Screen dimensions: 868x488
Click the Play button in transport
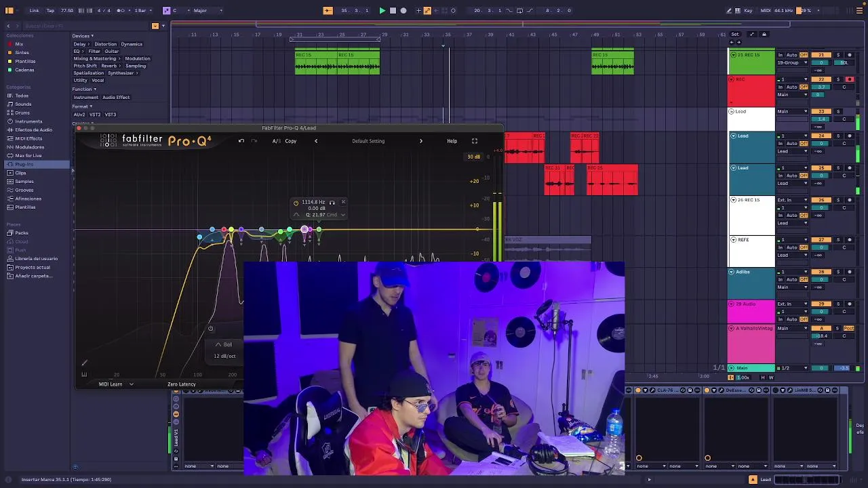382,10
